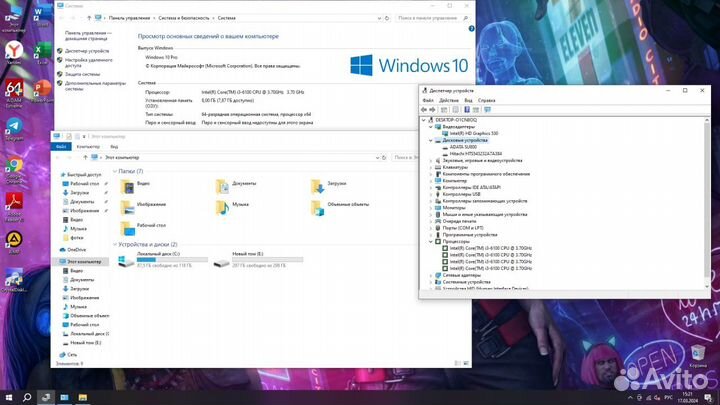Select Новый том (E:) drive
Screen dimensions: 720x405
coord(258,260)
